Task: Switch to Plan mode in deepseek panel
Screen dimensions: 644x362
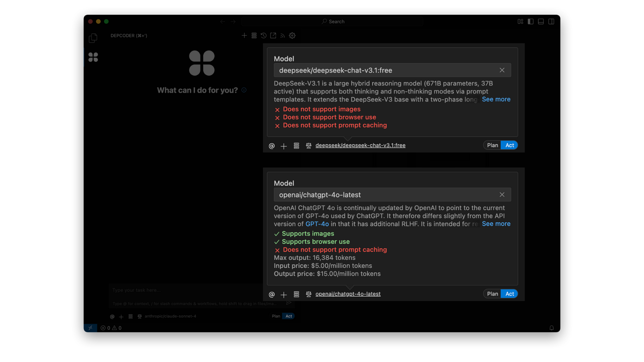Action: pyautogui.click(x=492, y=145)
